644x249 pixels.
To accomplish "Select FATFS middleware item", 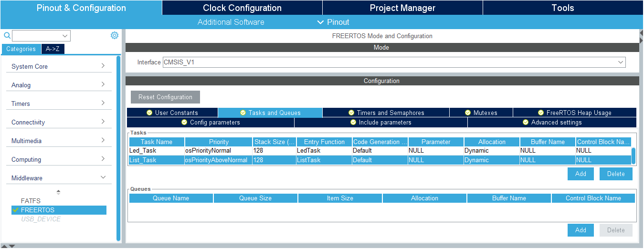I will pyautogui.click(x=31, y=201).
